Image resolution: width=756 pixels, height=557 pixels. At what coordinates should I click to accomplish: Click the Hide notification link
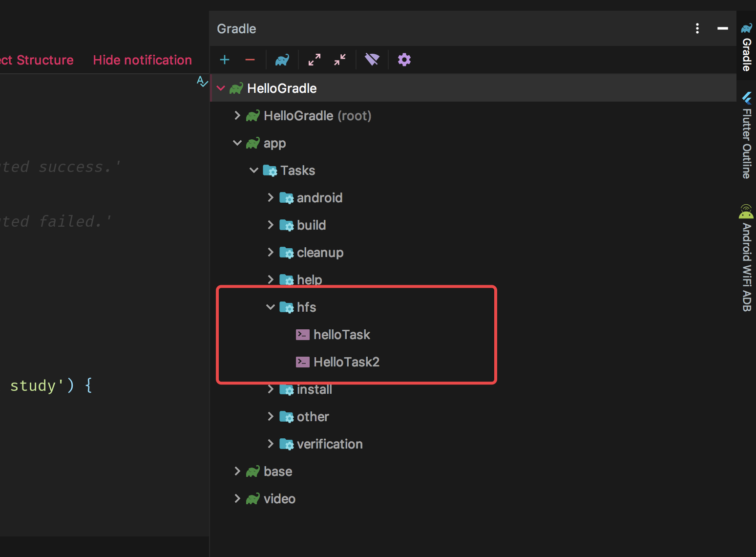pyautogui.click(x=143, y=60)
